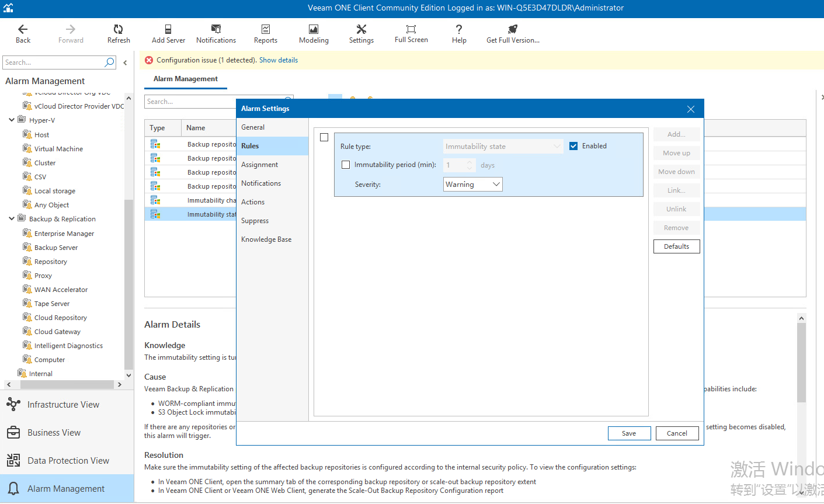Select the Virtual Machine alarm node
Viewport: 824px width, 504px height.
coord(58,148)
